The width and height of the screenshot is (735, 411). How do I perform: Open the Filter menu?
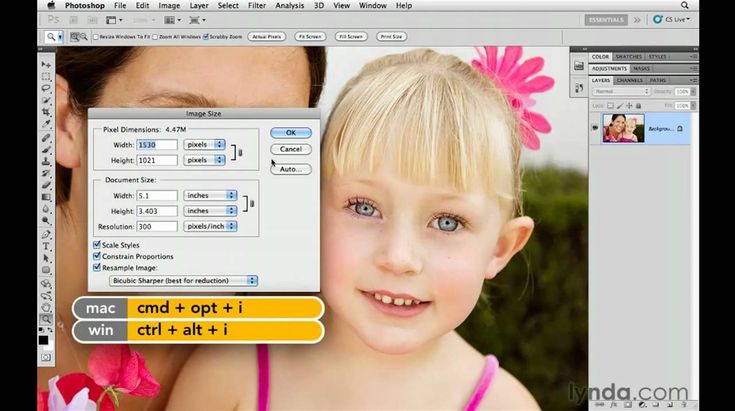tap(257, 5)
